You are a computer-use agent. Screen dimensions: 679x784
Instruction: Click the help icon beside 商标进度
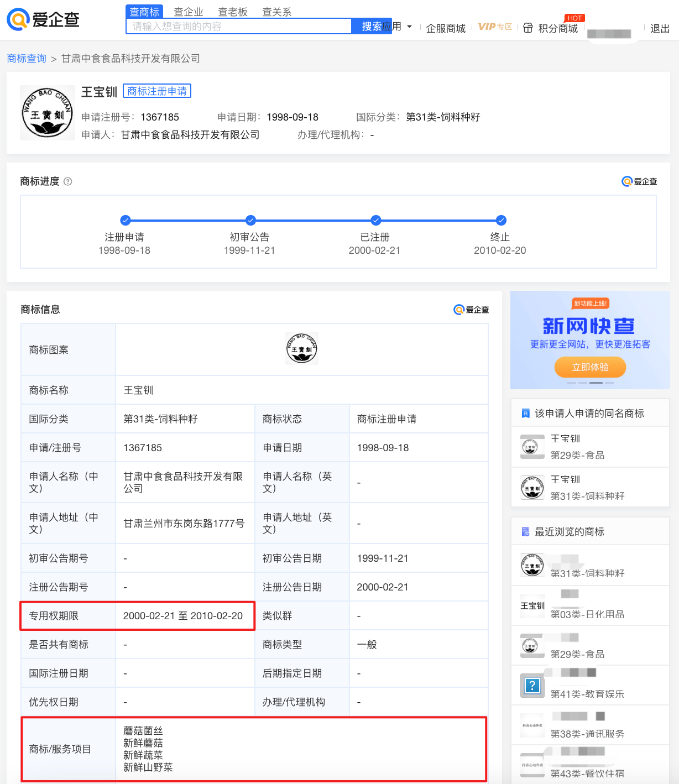68,181
